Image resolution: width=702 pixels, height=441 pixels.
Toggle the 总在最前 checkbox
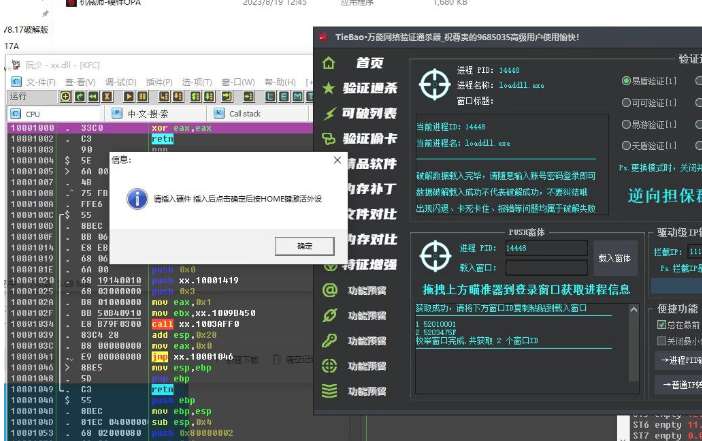661,324
